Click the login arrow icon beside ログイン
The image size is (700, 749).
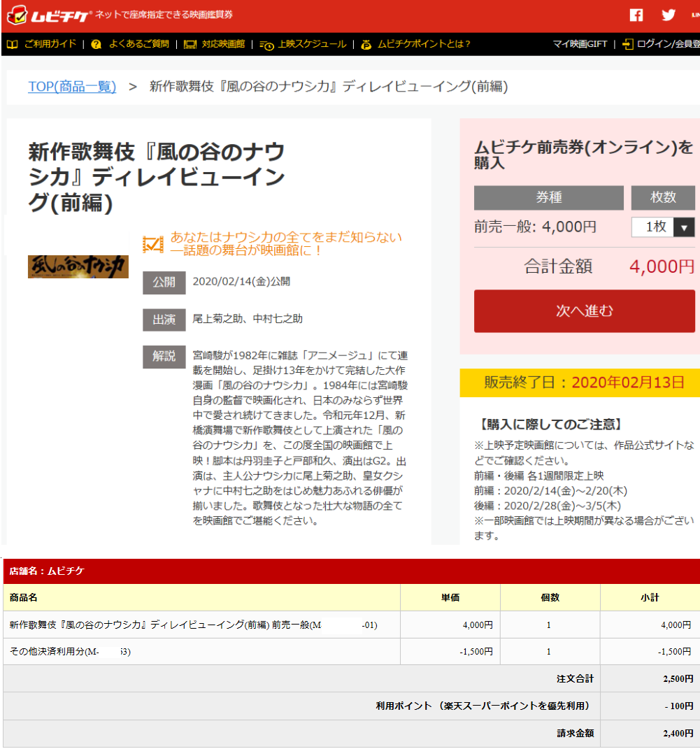pos(627,45)
